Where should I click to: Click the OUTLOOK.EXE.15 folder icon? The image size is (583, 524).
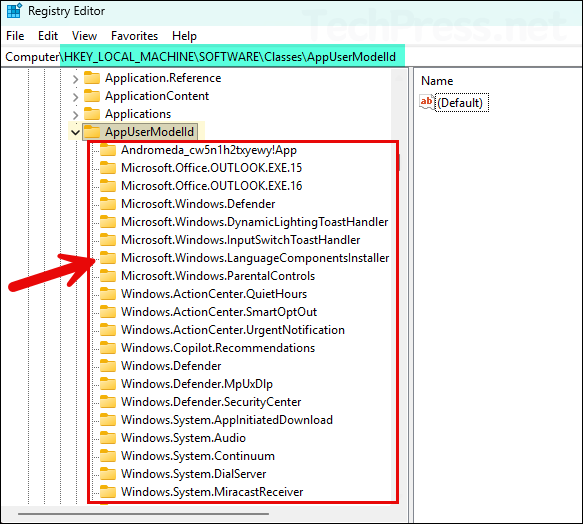click(108, 168)
